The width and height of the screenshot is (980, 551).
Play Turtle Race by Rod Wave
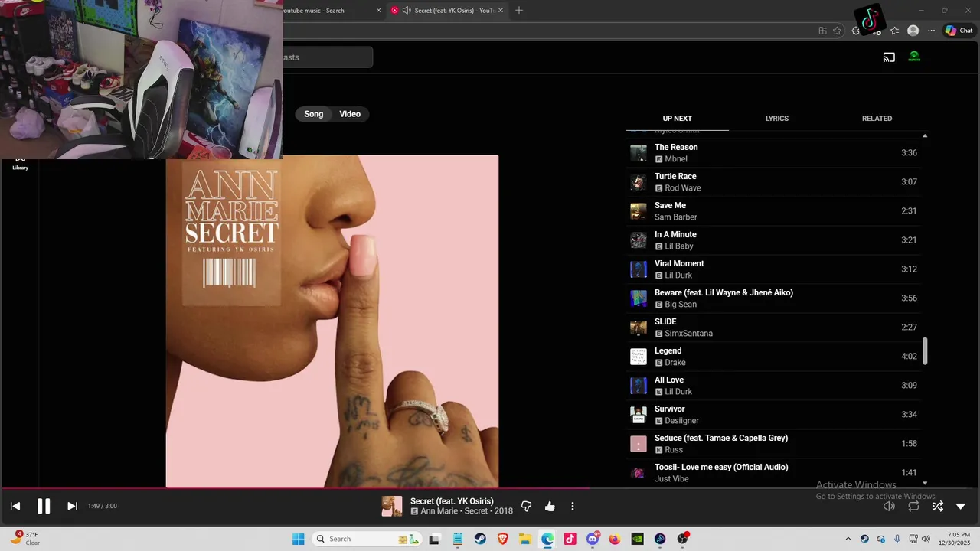(773, 182)
